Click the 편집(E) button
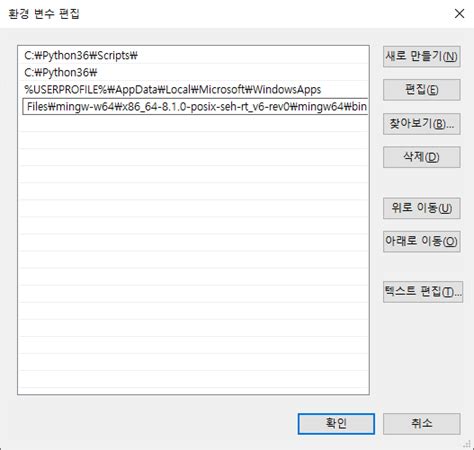The width and height of the screenshot is (474, 450). pyautogui.click(x=422, y=90)
